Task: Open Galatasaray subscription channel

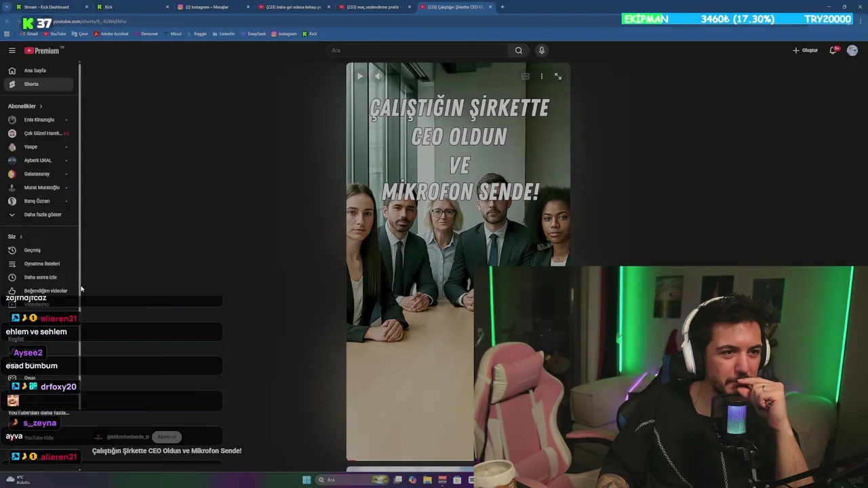Action: pyautogui.click(x=38, y=174)
